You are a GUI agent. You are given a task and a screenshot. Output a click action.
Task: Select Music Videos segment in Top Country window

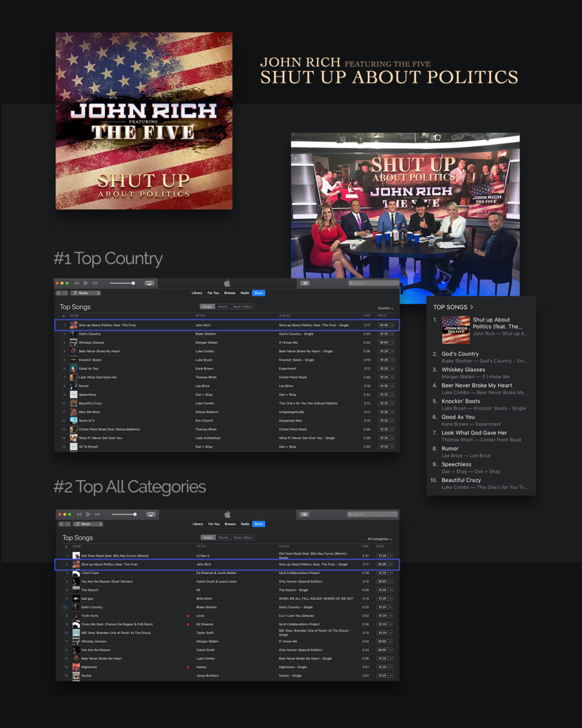point(243,307)
